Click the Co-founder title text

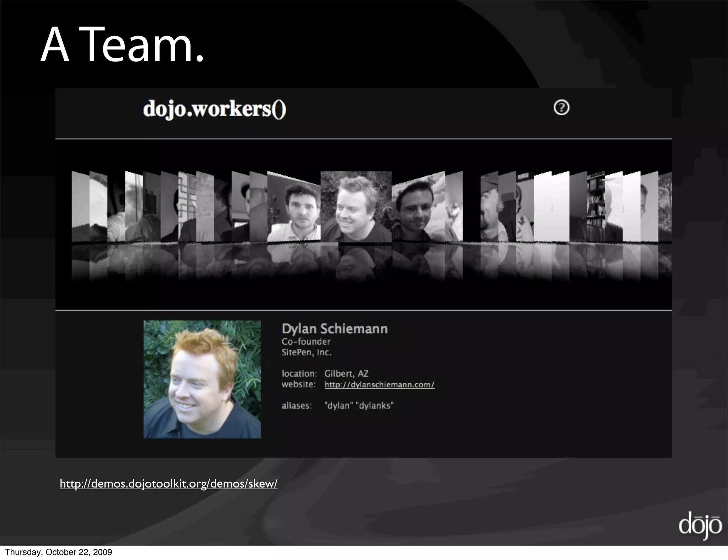(306, 341)
